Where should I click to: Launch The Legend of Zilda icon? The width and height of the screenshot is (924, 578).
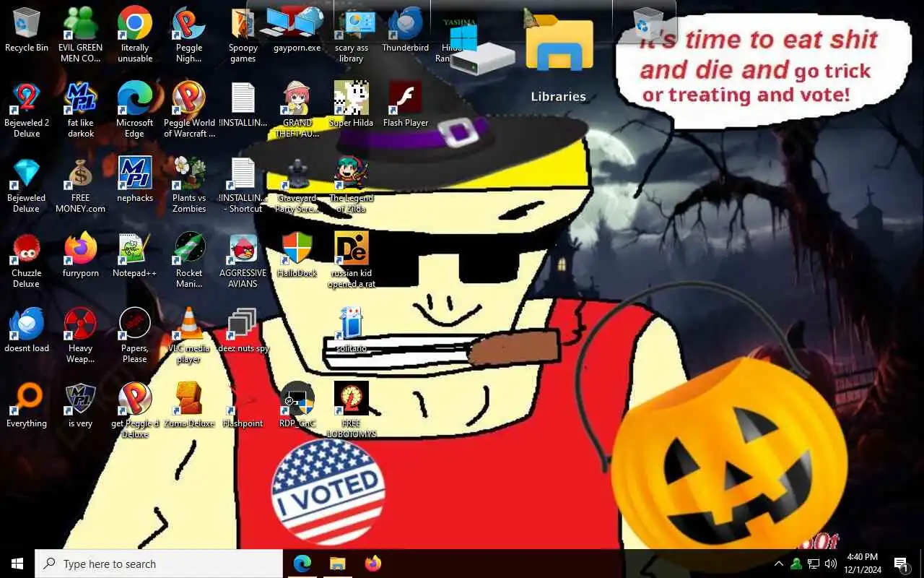click(352, 185)
